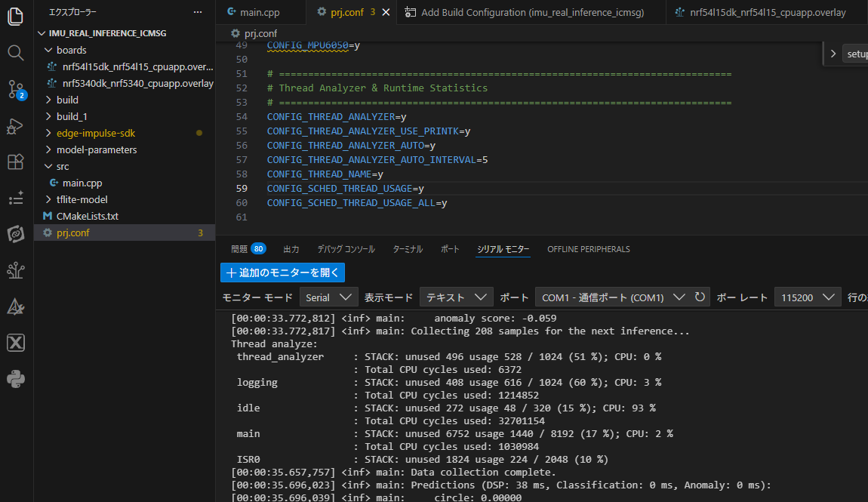Switch to the main.cpp editor tab
Image resolution: width=868 pixels, height=502 pixels.
pos(260,12)
